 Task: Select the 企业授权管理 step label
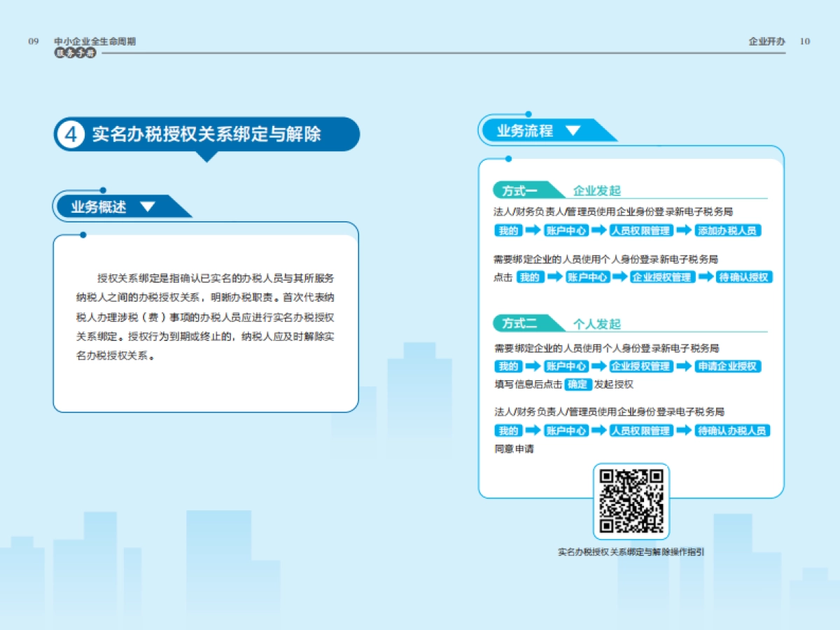coord(660,277)
